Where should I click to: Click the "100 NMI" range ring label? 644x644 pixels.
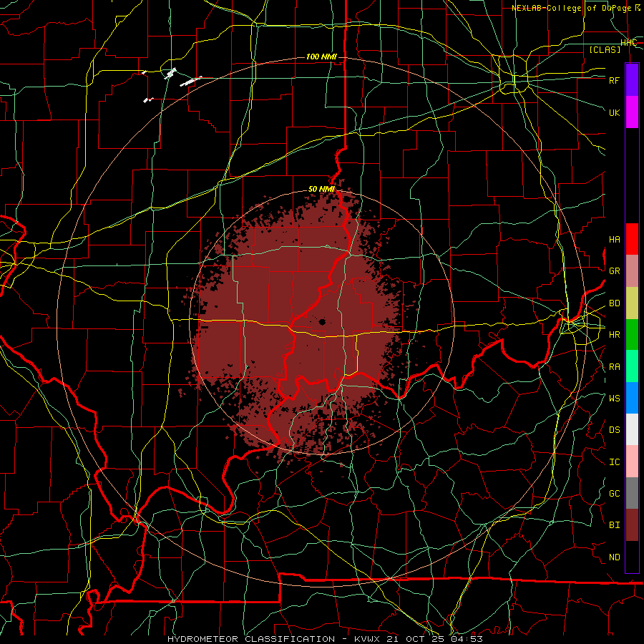click(x=321, y=57)
